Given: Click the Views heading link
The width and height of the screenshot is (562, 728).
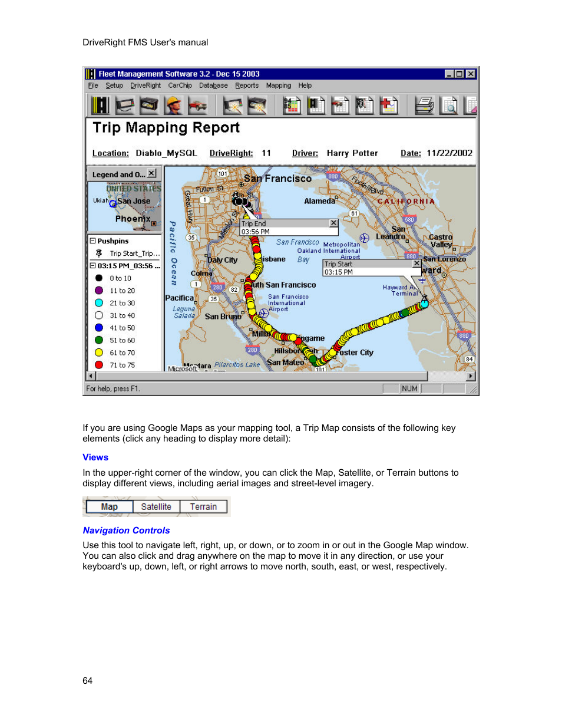Looking at the screenshot, I should pyautogui.click(x=95, y=457).
